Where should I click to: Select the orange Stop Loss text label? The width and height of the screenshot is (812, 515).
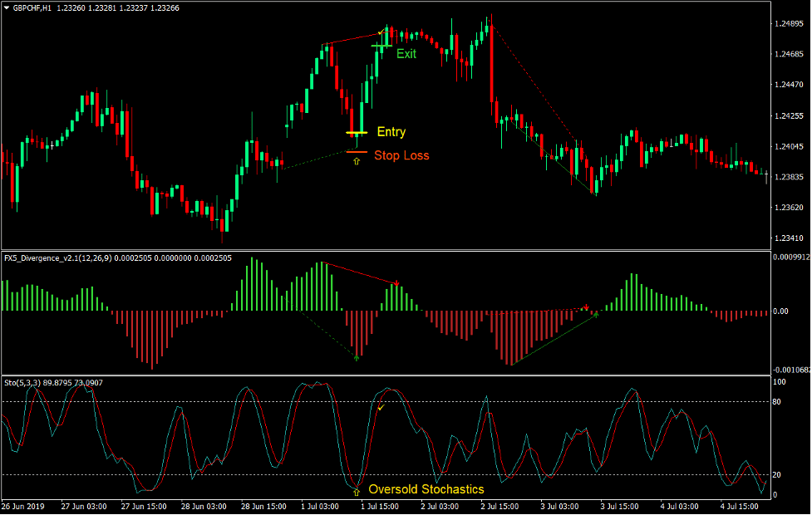pos(401,155)
